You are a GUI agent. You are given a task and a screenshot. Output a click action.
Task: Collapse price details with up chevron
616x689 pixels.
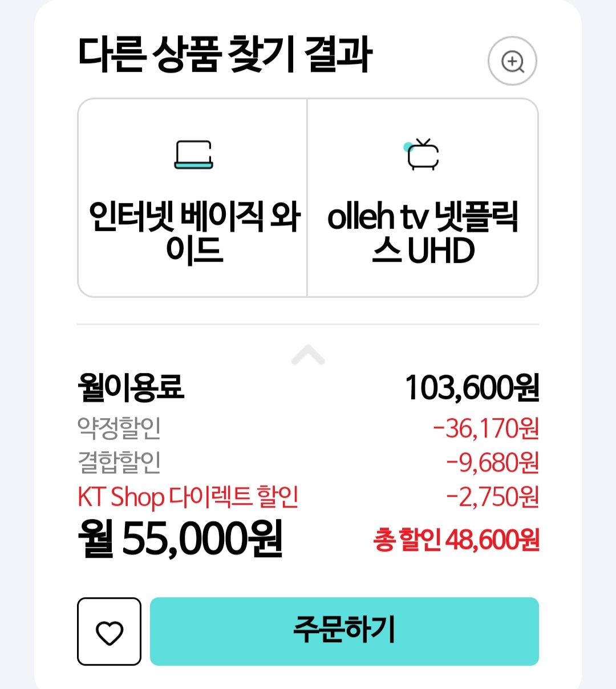308,355
